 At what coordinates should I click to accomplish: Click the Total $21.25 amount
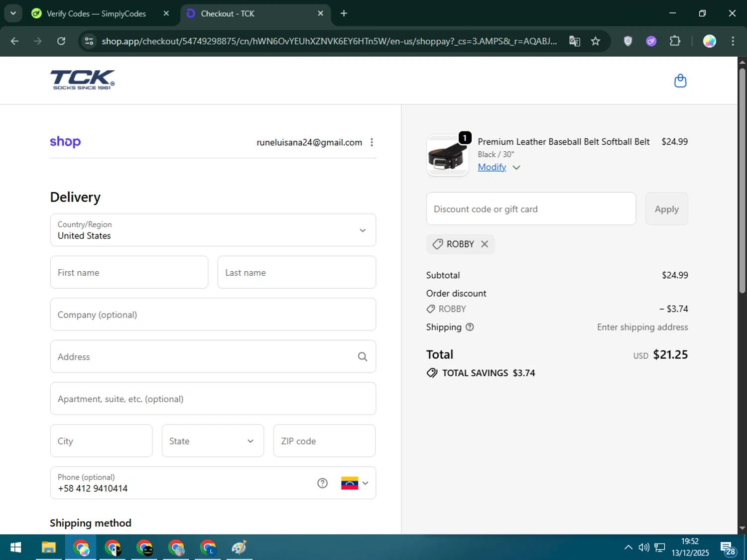[x=670, y=354]
